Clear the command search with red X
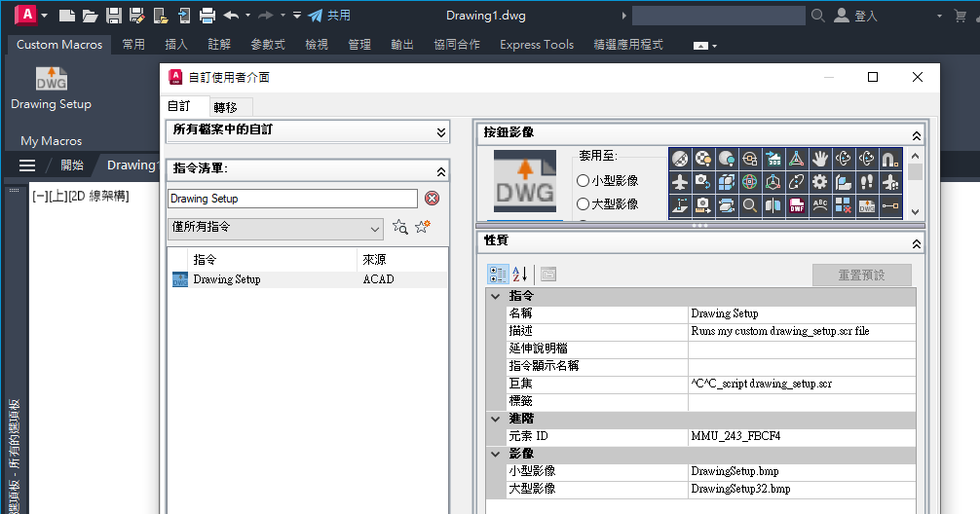This screenshot has width=980, height=514. [432, 199]
